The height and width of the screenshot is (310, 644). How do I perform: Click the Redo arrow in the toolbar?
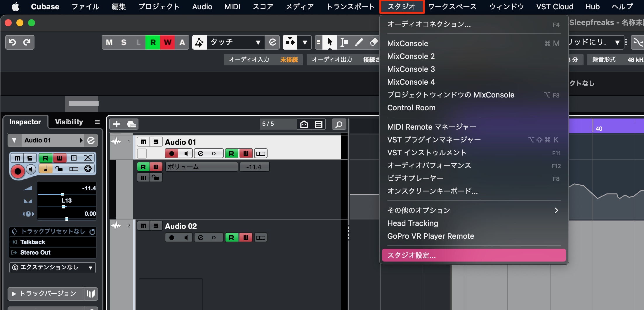[x=27, y=43]
